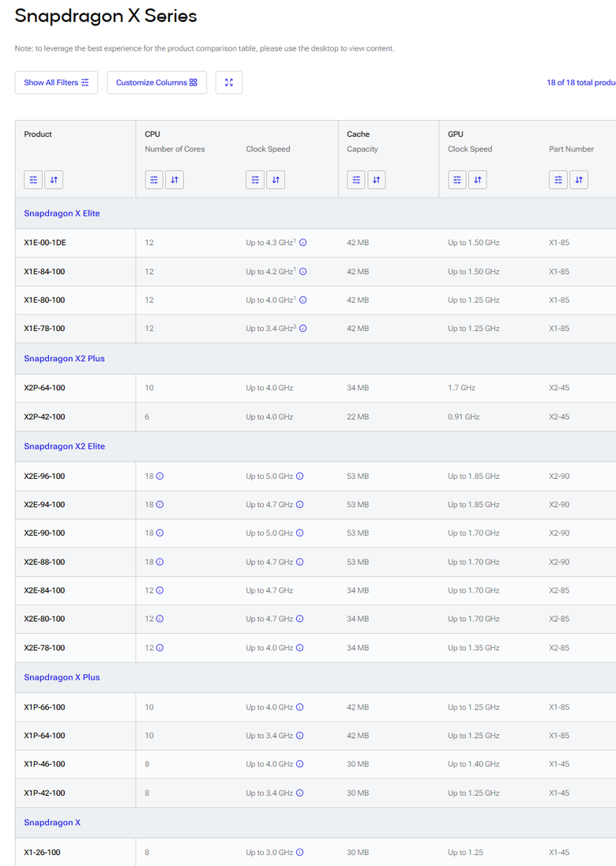
Task: Select product name X2P-42-100
Action: (44, 416)
